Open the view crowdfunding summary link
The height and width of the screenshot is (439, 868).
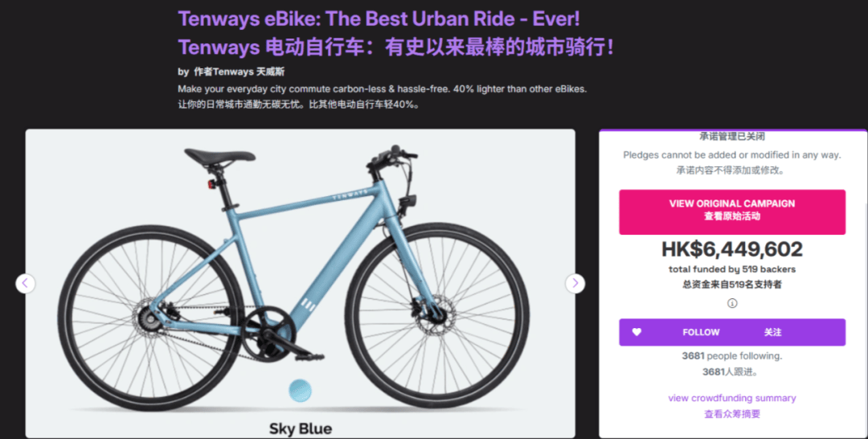tap(731, 398)
